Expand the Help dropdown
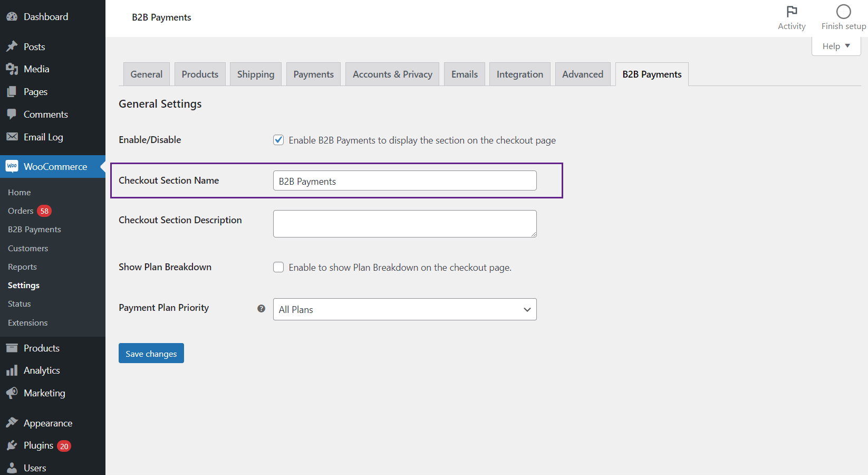Screen dimensions: 868x475 (836, 46)
